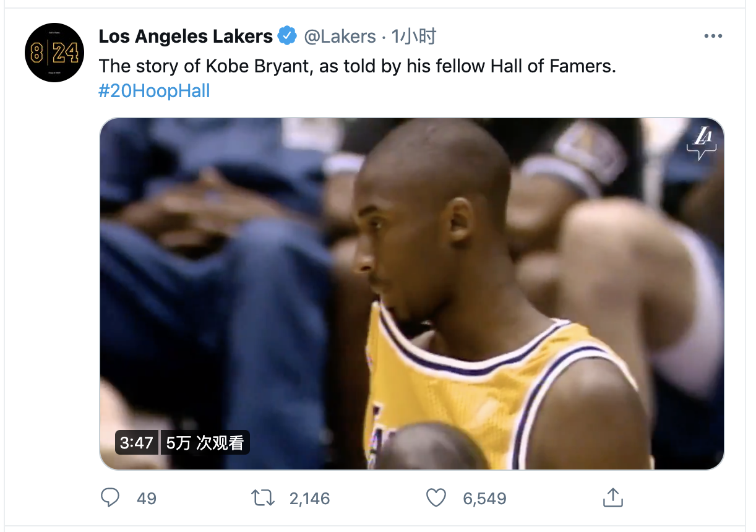Click the retweet count 2,146

[309, 498]
